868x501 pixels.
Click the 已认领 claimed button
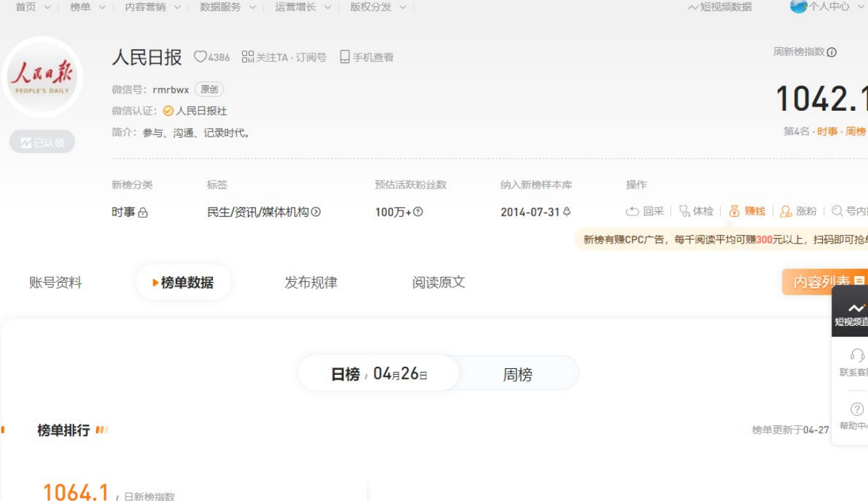[x=42, y=142]
